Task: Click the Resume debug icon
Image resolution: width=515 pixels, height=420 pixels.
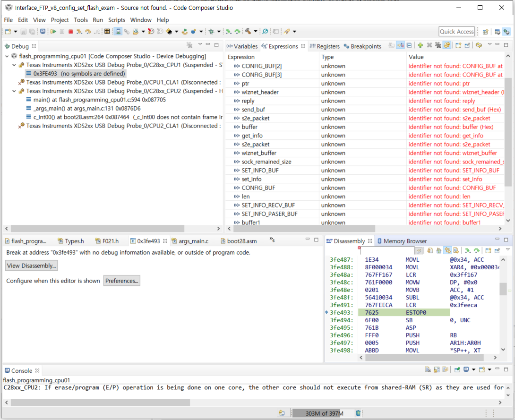Action: pyautogui.click(x=53, y=32)
